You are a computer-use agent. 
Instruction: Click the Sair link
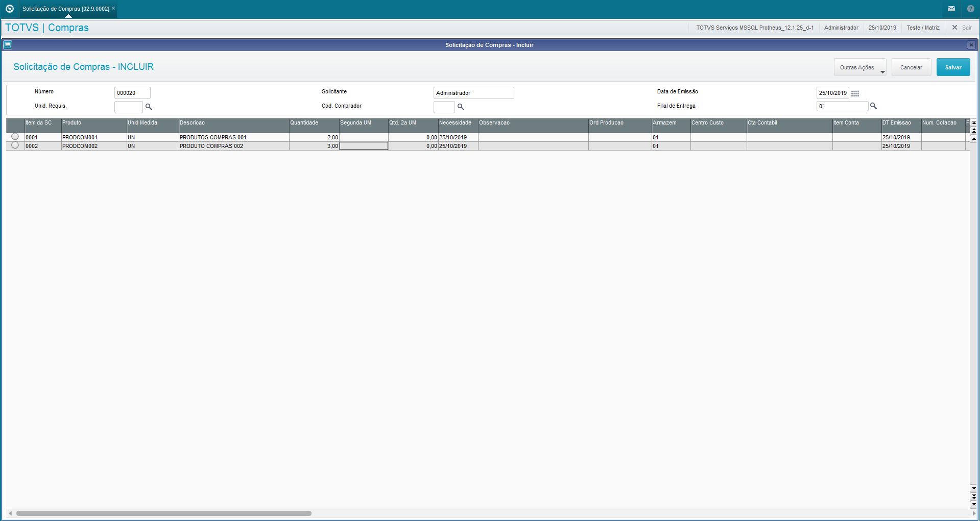[967, 28]
